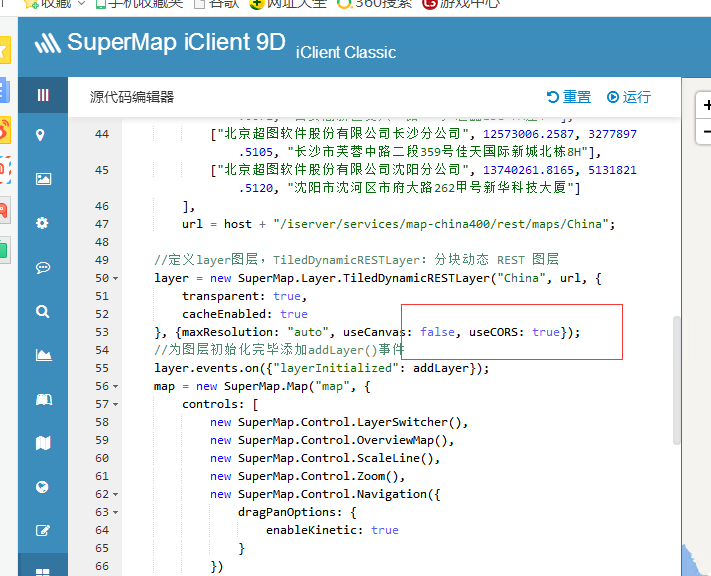Collapse code fold arrow at line 56
The image size is (711, 576).
[x=116, y=386]
